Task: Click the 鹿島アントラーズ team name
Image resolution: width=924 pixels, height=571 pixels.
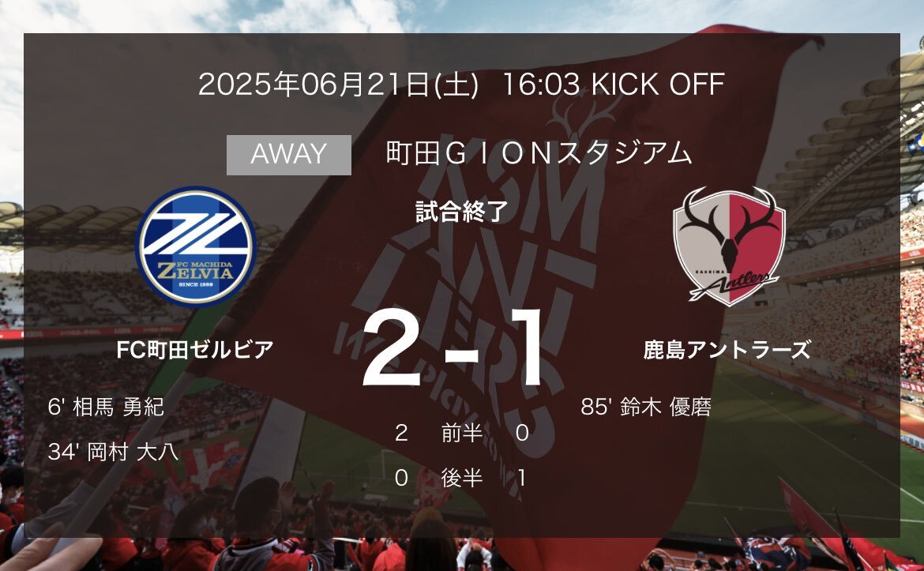Action: click(727, 349)
